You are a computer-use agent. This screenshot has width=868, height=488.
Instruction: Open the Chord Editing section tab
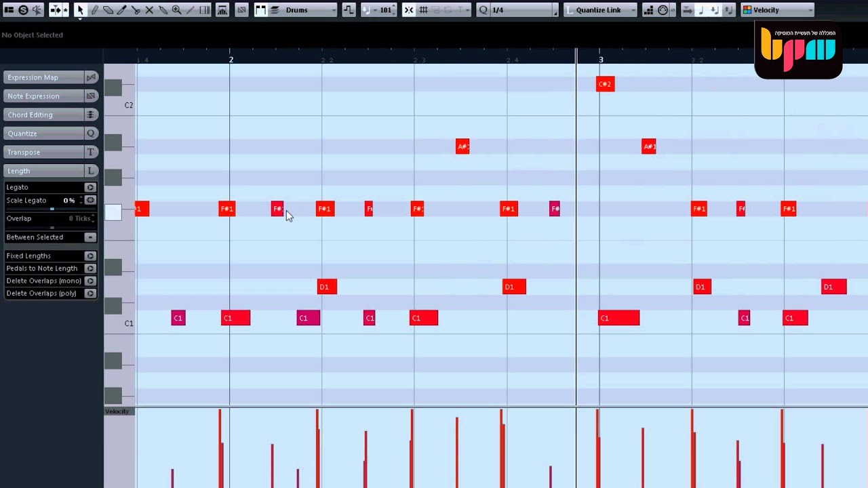[x=44, y=115]
